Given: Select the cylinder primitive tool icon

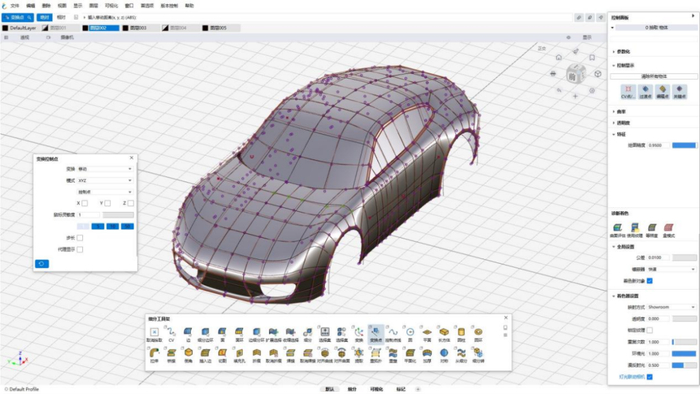Looking at the screenshot, I should point(461,332).
